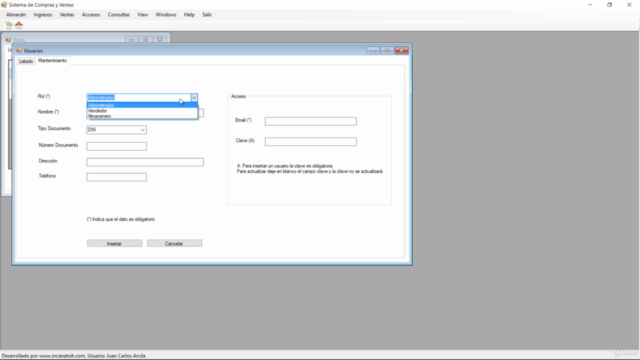Click the Clave input field
This screenshot has height=360, width=640.
[311, 142]
